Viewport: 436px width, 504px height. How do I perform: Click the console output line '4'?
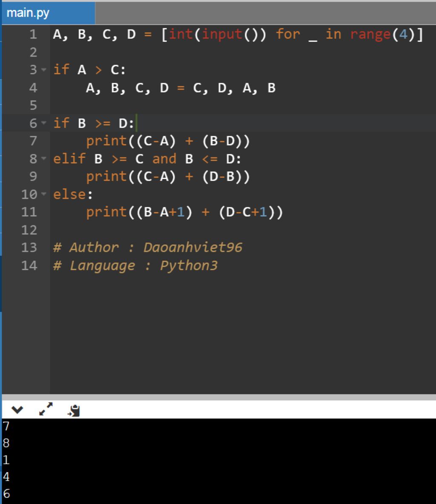point(6,477)
